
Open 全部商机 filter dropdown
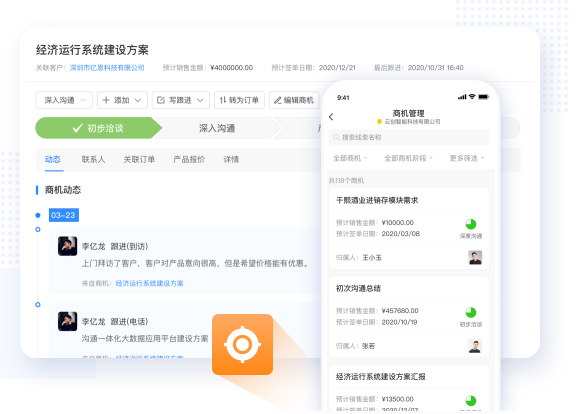(350, 158)
